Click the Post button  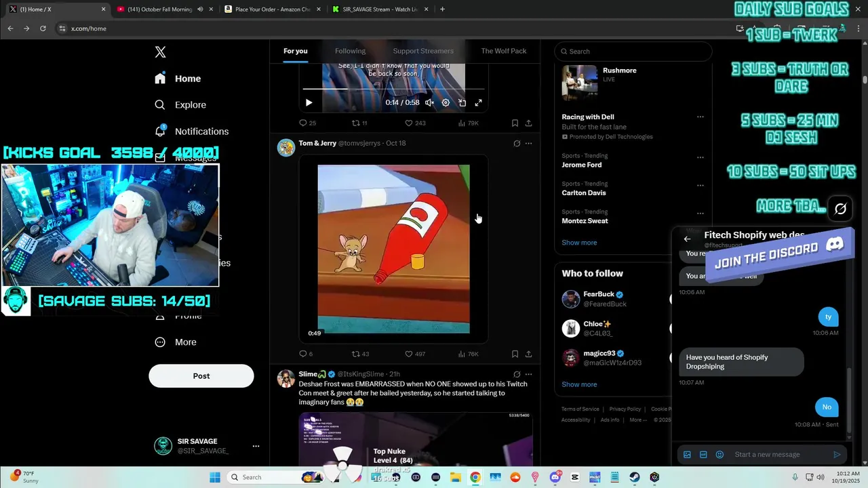tap(201, 376)
